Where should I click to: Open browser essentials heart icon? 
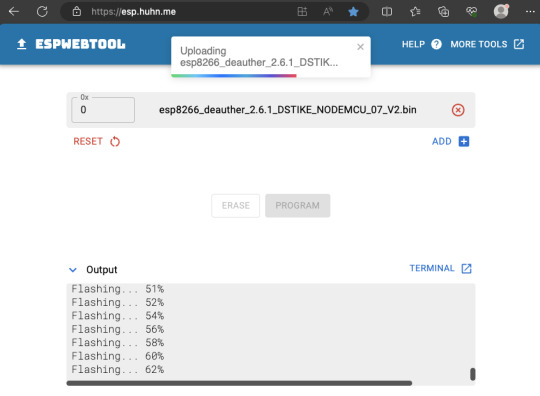click(471, 12)
